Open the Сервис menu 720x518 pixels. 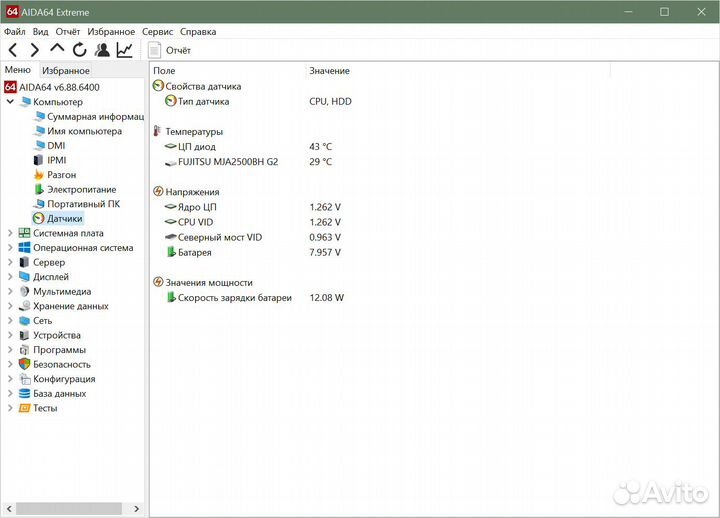[x=157, y=32]
